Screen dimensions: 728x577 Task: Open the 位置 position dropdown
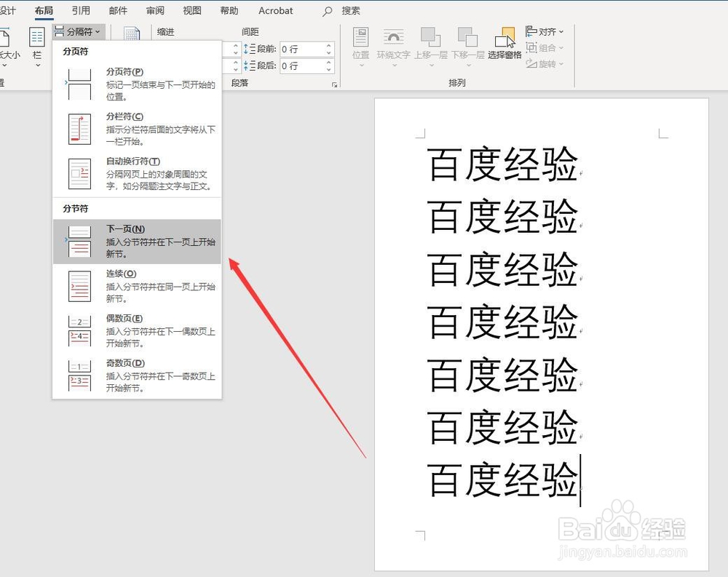click(361, 47)
